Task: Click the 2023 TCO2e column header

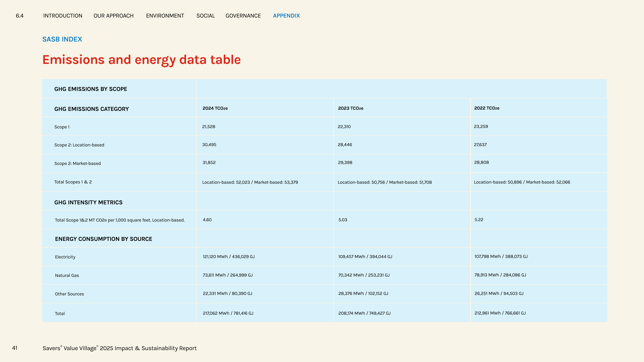Action: click(x=350, y=108)
